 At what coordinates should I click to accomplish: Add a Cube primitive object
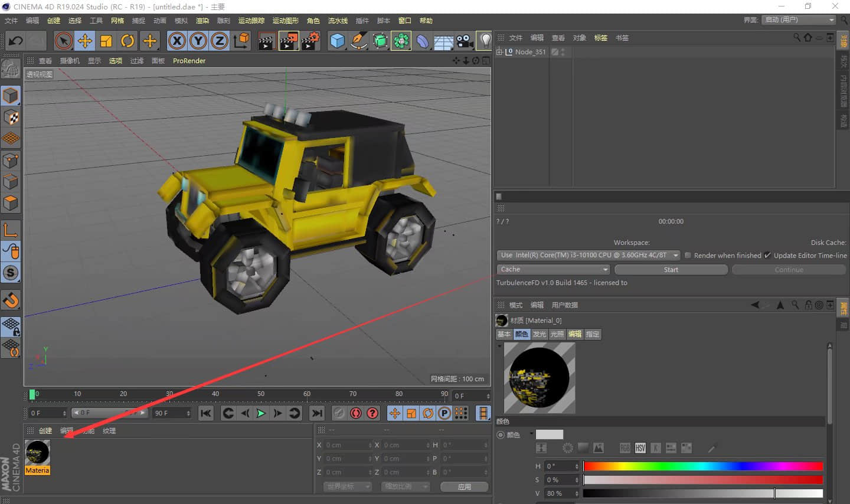337,41
